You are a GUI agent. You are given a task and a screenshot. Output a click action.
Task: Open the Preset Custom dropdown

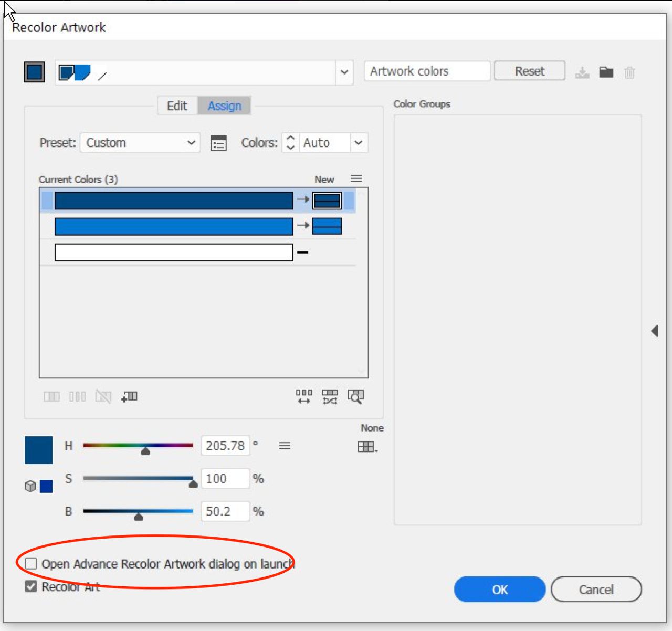pos(140,143)
